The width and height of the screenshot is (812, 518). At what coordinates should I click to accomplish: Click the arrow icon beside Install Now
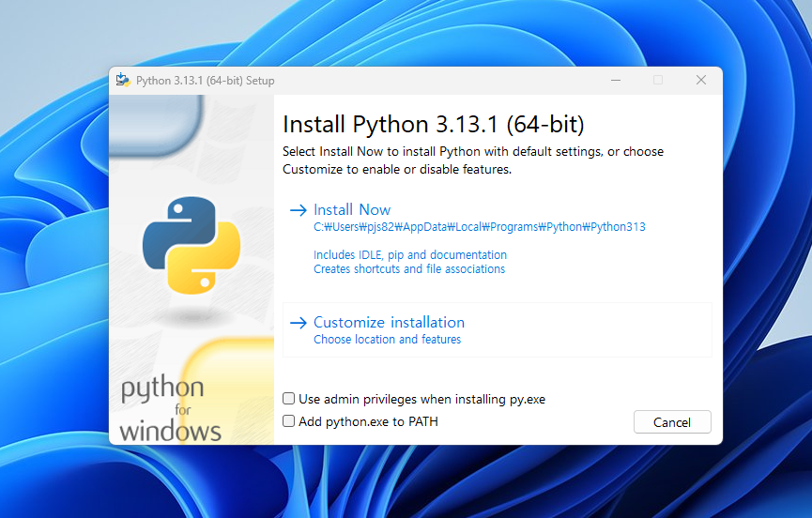click(299, 210)
